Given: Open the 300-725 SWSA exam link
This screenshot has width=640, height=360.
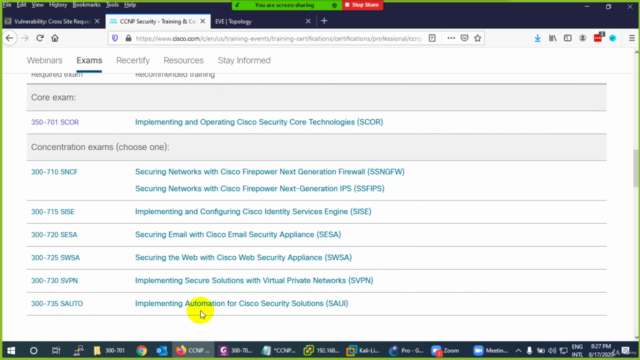Looking at the screenshot, I should coord(56,258).
